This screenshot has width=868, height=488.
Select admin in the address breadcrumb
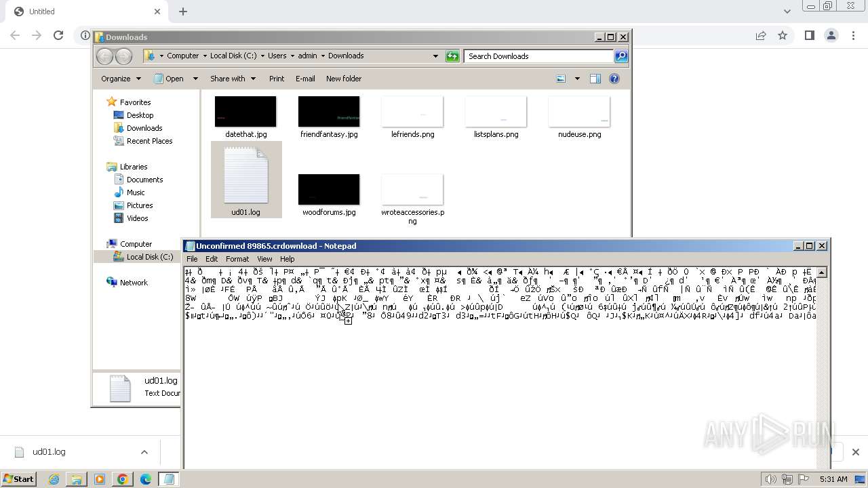(x=307, y=56)
